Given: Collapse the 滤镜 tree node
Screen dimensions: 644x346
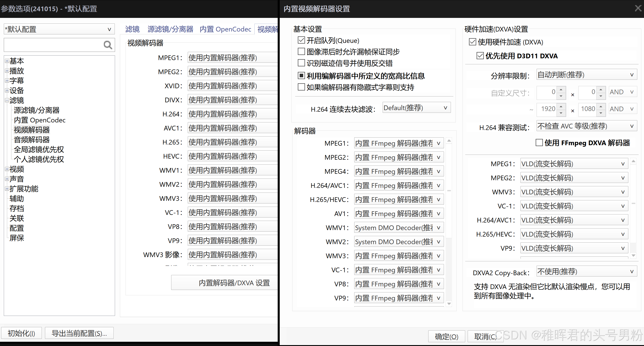Looking at the screenshot, I should point(7,100).
